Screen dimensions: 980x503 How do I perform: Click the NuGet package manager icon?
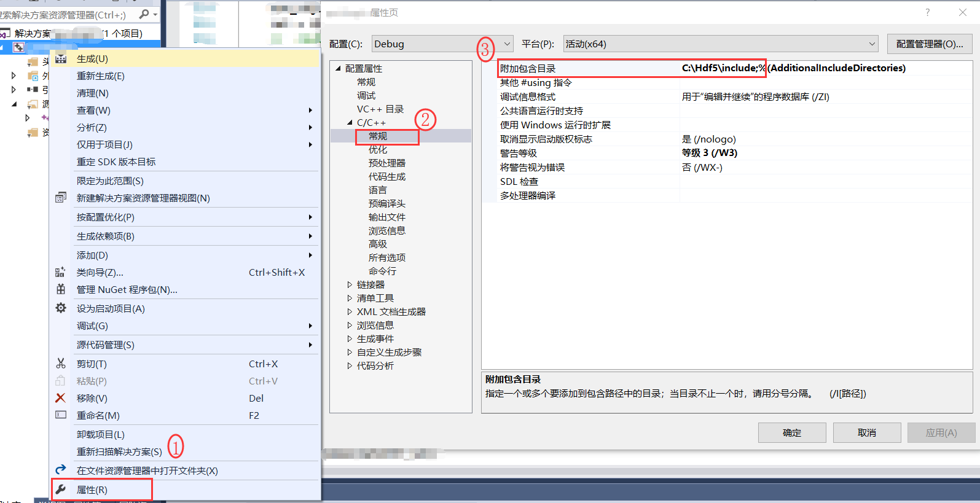pyautogui.click(x=61, y=289)
